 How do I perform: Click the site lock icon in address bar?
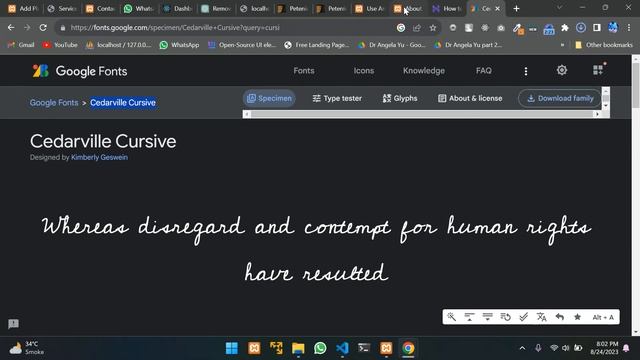pyautogui.click(x=62, y=28)
